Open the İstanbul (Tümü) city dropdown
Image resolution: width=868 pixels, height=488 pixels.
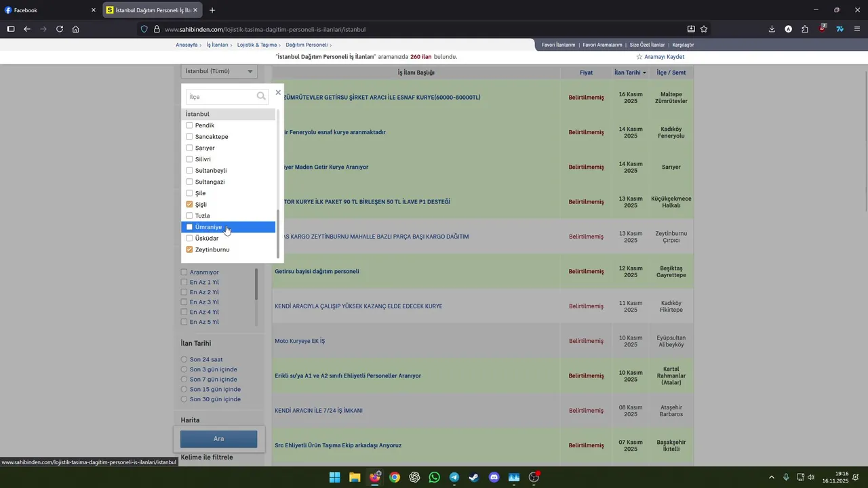[x=219, y=71]
